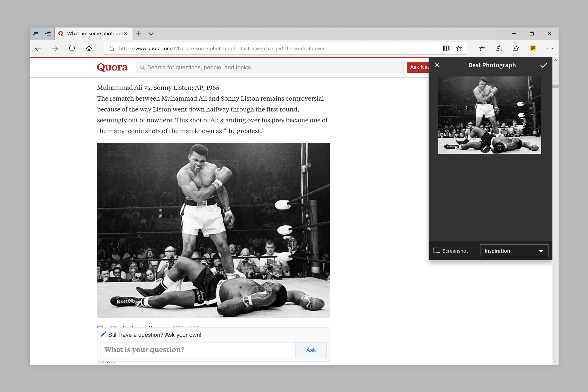Close the Best Photograph note panel
This screenshot has width=588, height=392.
[437, 65]
